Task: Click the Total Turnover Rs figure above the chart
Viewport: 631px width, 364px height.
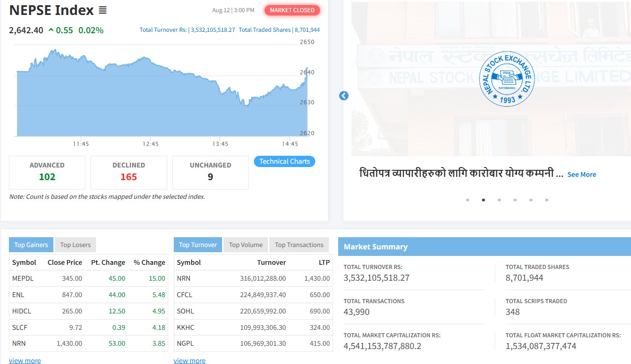Action: pos(187,30)
